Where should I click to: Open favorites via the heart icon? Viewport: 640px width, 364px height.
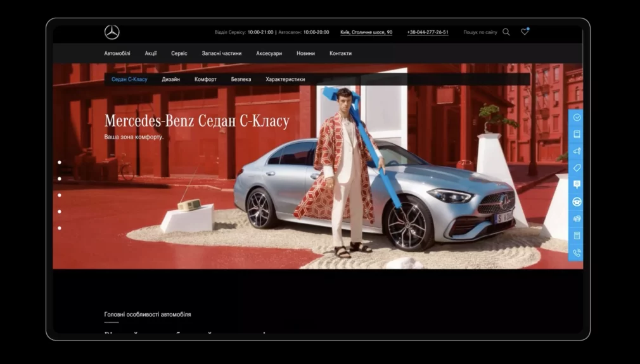coord(525,32)
